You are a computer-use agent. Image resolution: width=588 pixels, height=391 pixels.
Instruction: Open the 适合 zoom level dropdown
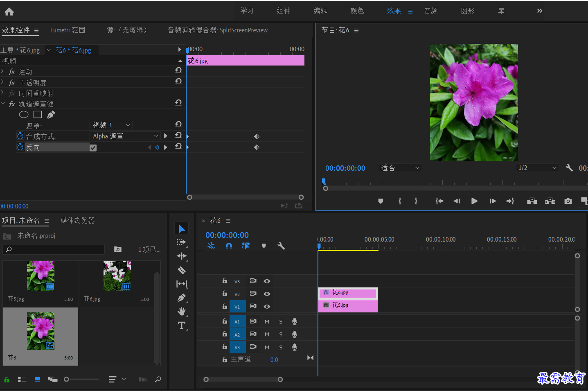coord(400,168)
